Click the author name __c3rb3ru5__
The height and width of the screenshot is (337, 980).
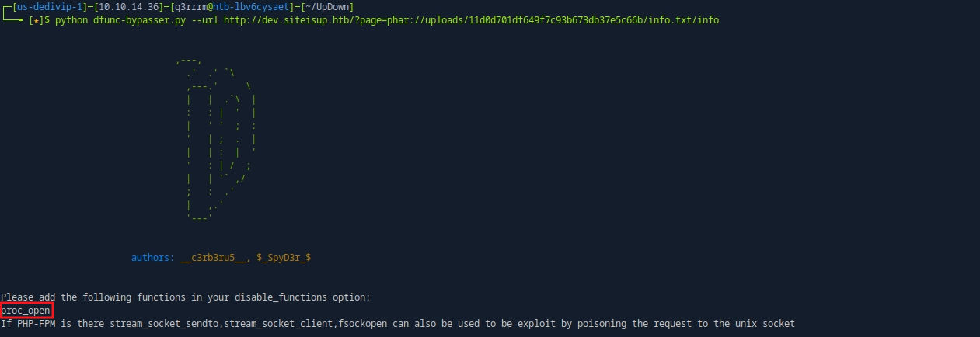(213, 257)
